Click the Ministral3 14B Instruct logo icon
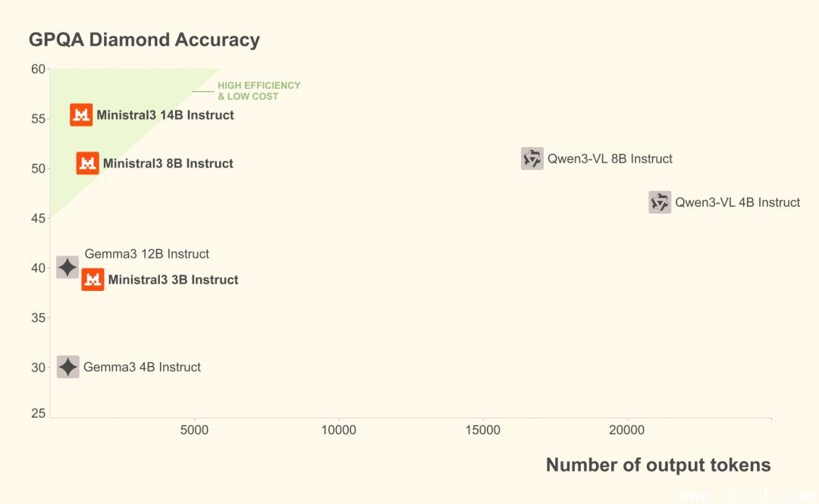Screen dimensions: 819x504 click(81, 115)
